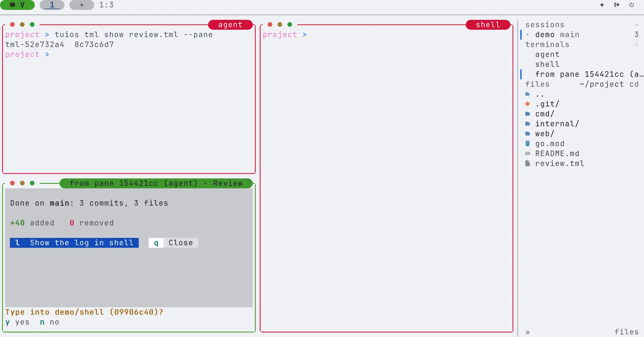Minimize the agent pane with its yellow dot
This screenshot has width=644, height=337.
coord(22,25)
